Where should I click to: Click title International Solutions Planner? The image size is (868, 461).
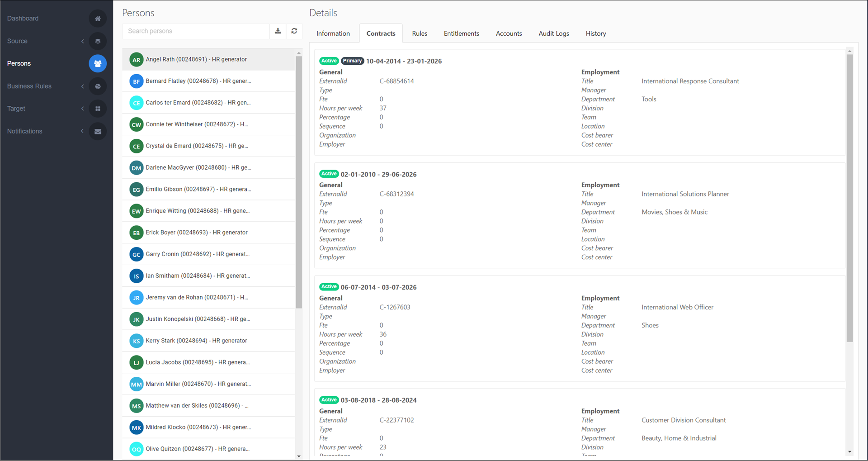(685, 194)
